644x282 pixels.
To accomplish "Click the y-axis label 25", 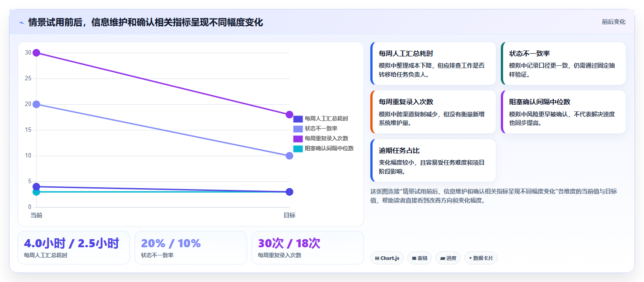I will (28, 79).
